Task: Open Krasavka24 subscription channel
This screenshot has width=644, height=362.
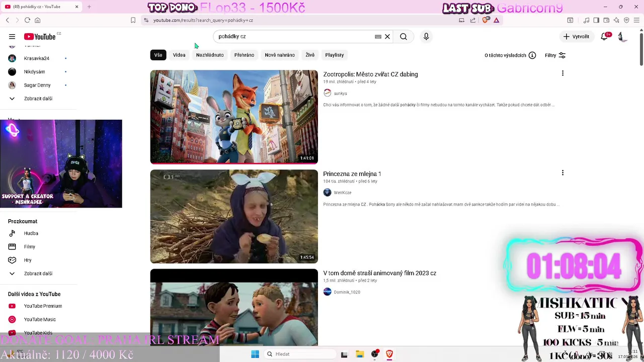Action: tap(37, 58)
